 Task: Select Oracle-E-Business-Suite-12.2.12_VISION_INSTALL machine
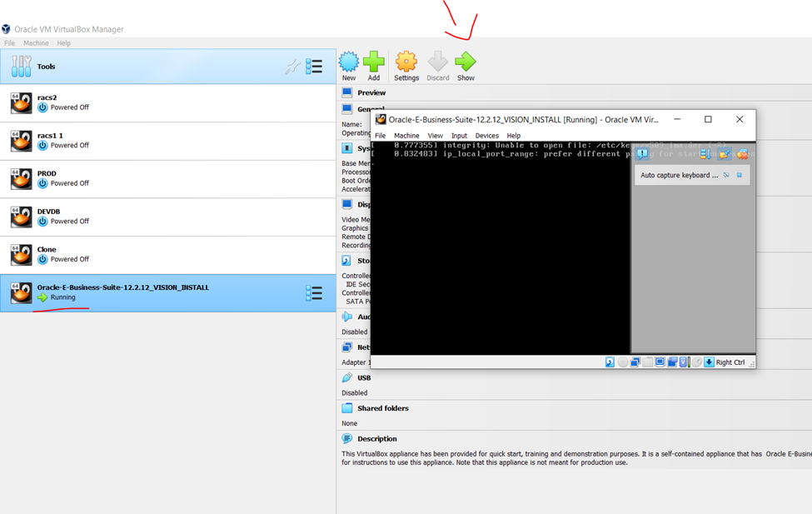[x=167, y=293]
